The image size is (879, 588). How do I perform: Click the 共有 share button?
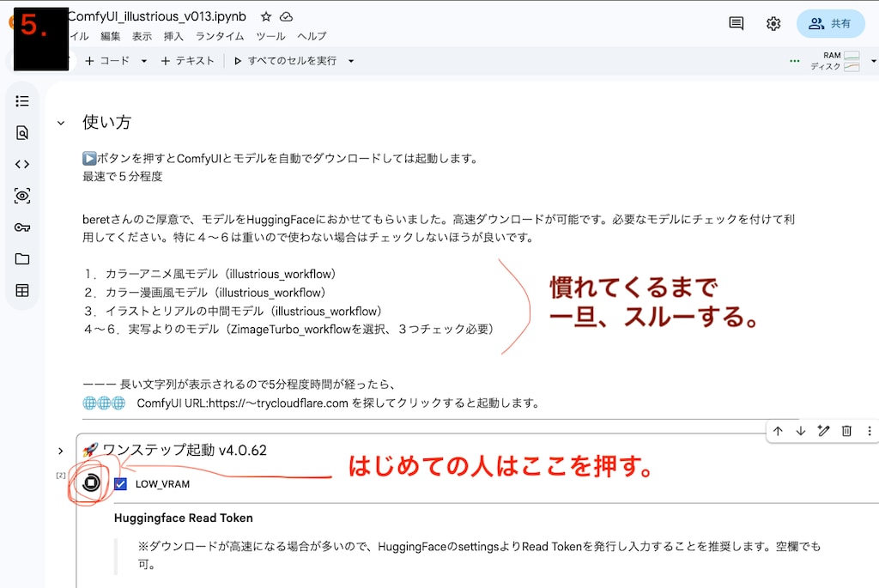tap(830, 23)
